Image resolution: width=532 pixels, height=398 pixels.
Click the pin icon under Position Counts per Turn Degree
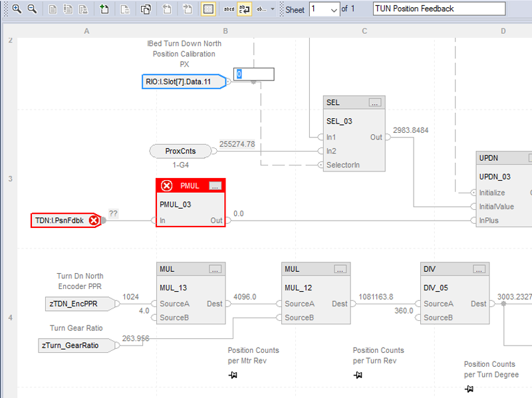[x=470, y=389]
